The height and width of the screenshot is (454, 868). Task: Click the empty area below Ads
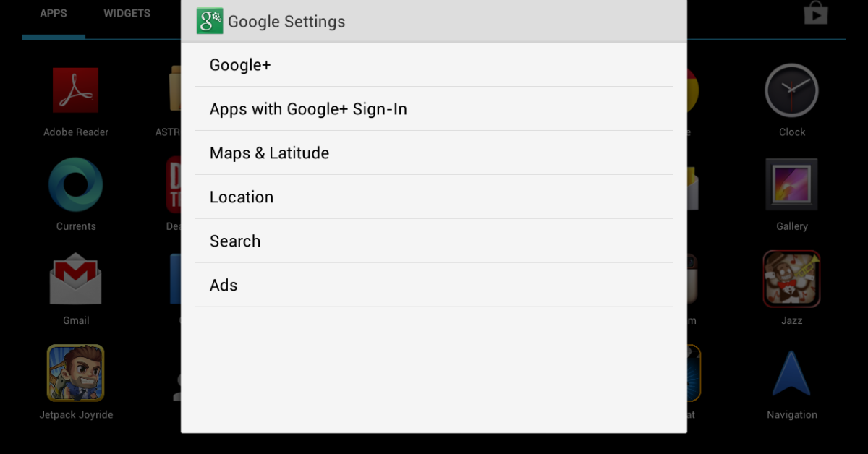tap(433, 369)
